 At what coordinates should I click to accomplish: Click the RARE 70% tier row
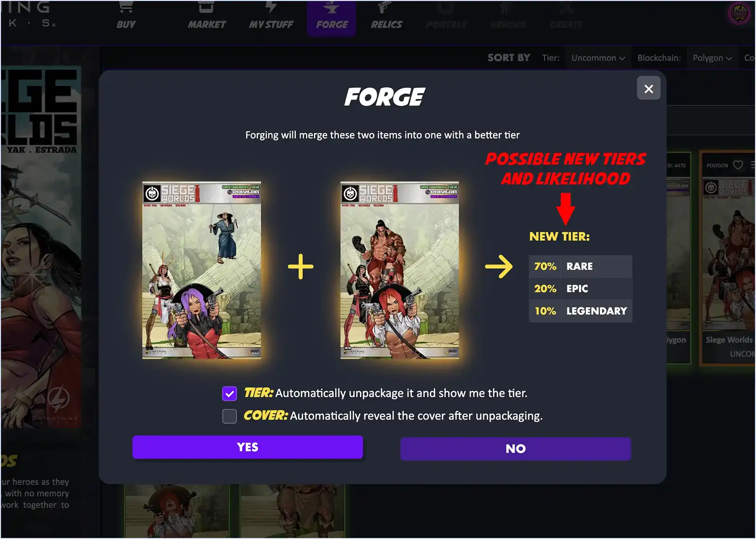(x=580, y=266)
